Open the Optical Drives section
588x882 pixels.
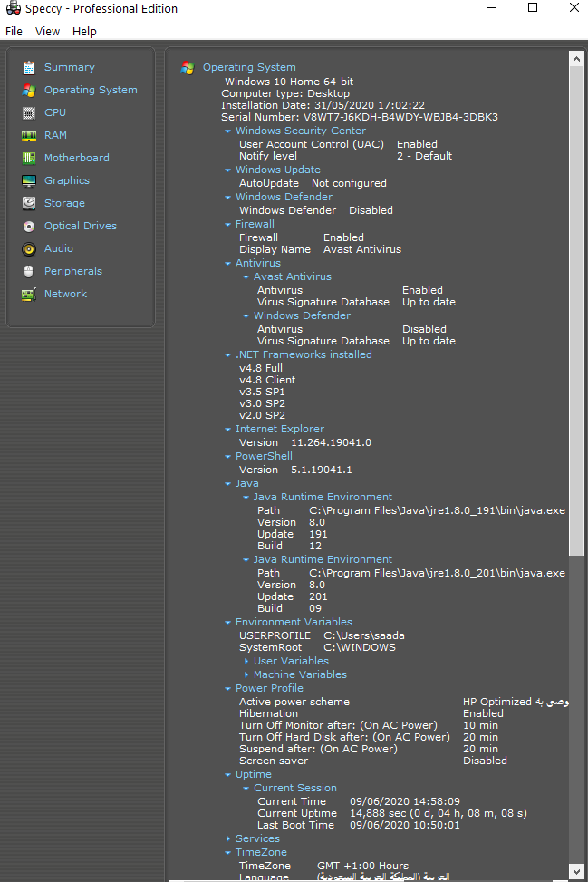pyautogui.click(x=80, y=226)
